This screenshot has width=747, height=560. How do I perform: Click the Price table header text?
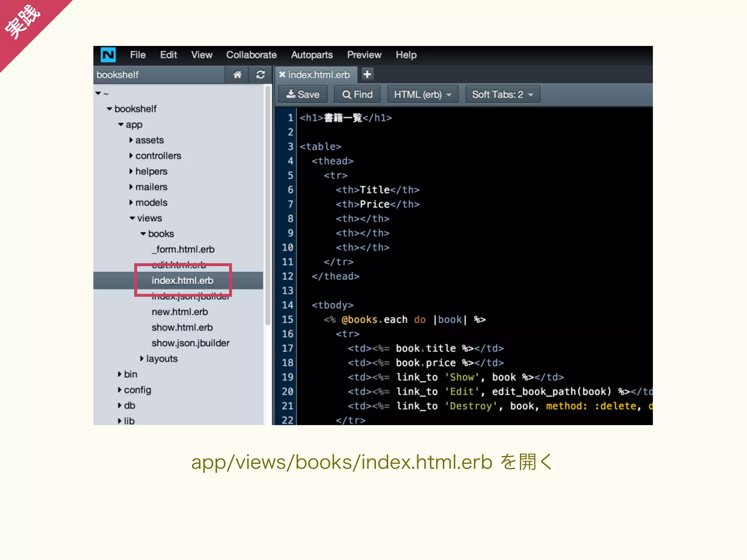[375, 204]
